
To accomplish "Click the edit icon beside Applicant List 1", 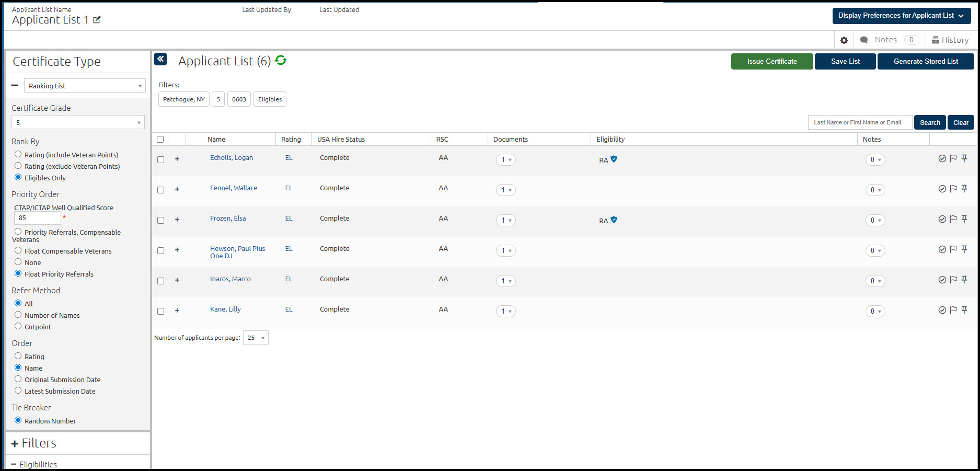I will [97, 20].
